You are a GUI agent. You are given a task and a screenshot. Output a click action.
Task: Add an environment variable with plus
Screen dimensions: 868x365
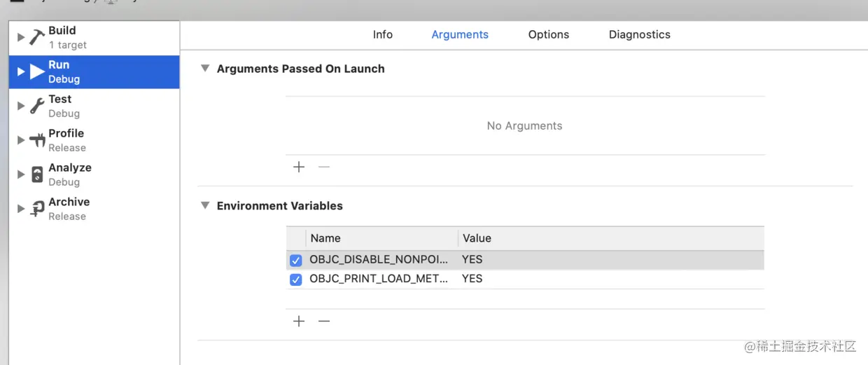[x=299, y=321]
